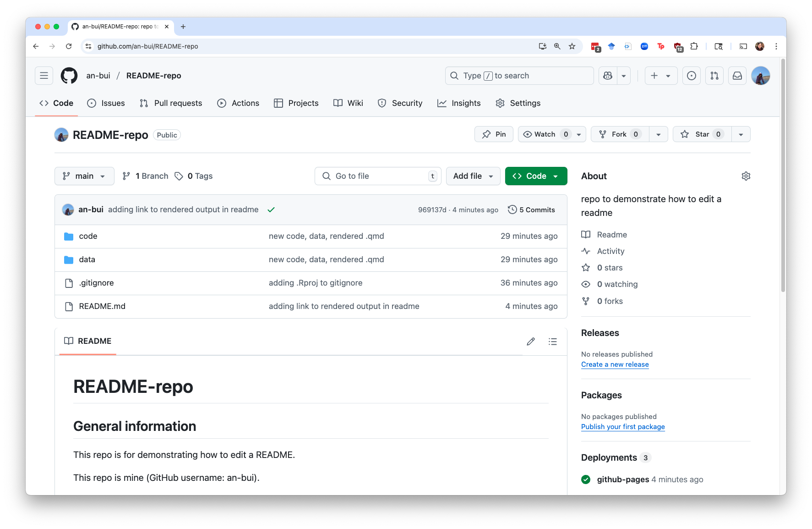The image size is (812, 529).
Task: Open the notifications inbox icon
Action: [737, 76]
